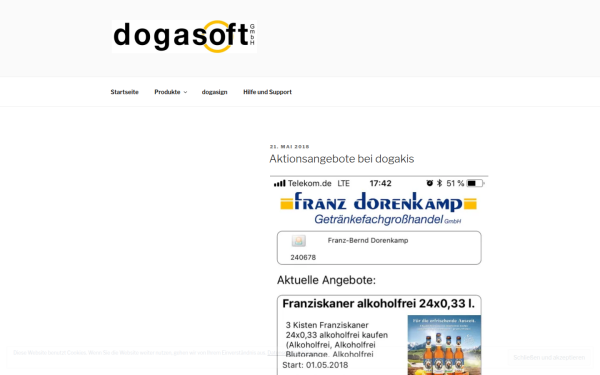600x375 pixels.
Task: Open Hilfe und Support page
Action: [x=267, y=92]
